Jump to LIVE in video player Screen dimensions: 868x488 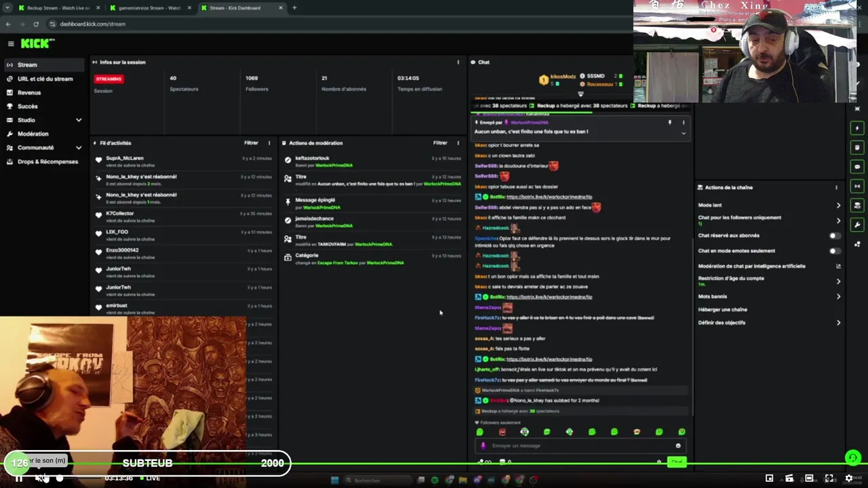149,479
